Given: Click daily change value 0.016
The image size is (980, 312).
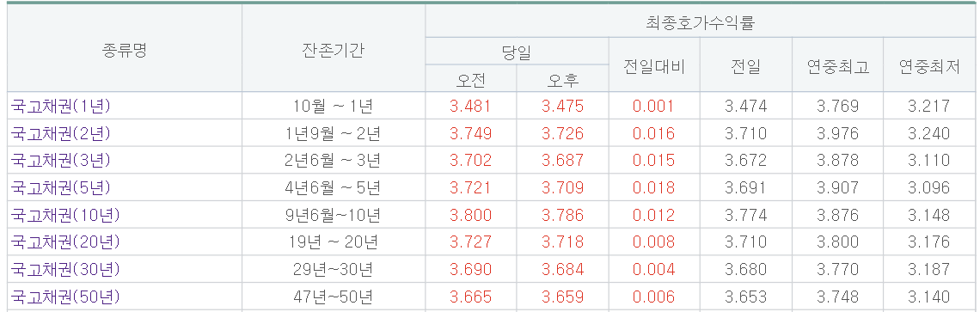Looking at the screenshot, I should pos(653,133).
